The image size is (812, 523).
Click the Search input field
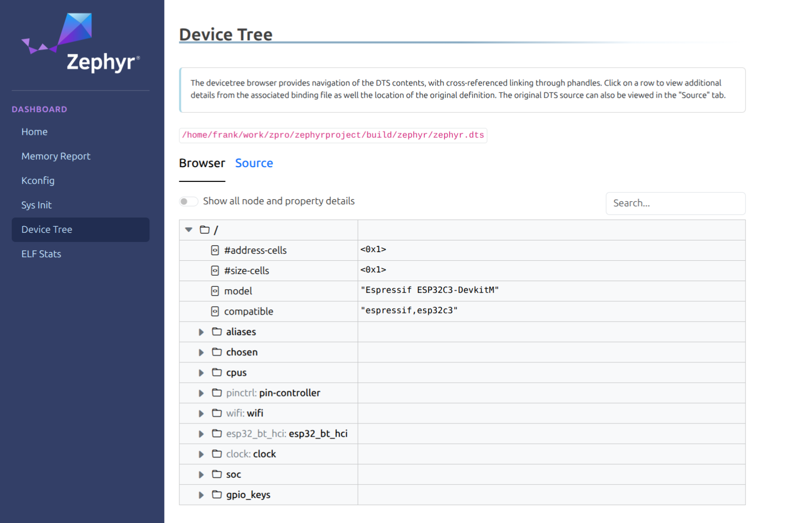point(675,203)
